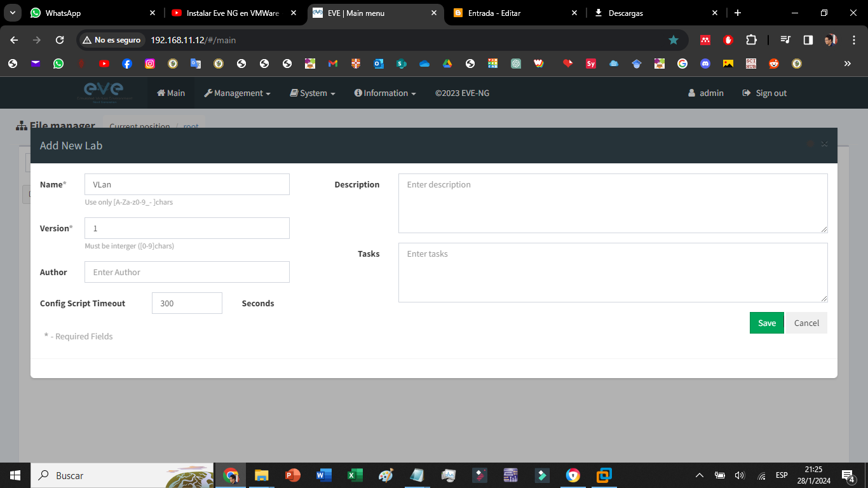Open the Outlook bookmark icon
This screenshot has width=868, height=488.
379,64
